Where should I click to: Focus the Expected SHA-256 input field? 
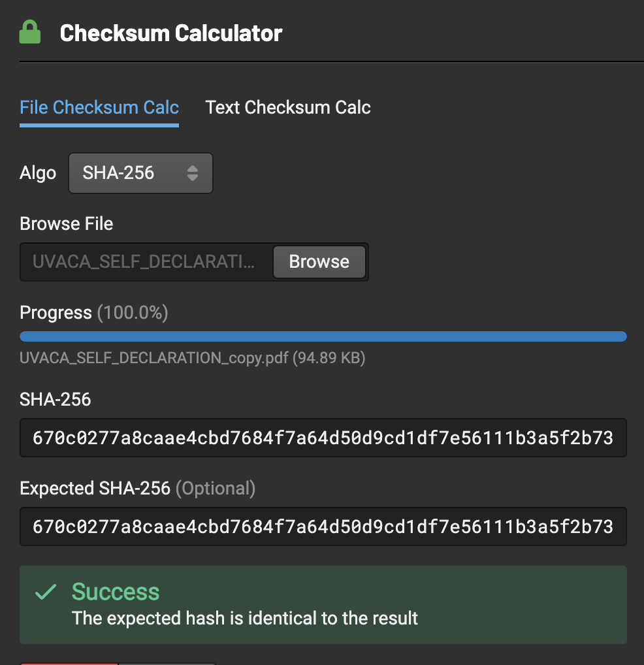(x=323, y=527)
